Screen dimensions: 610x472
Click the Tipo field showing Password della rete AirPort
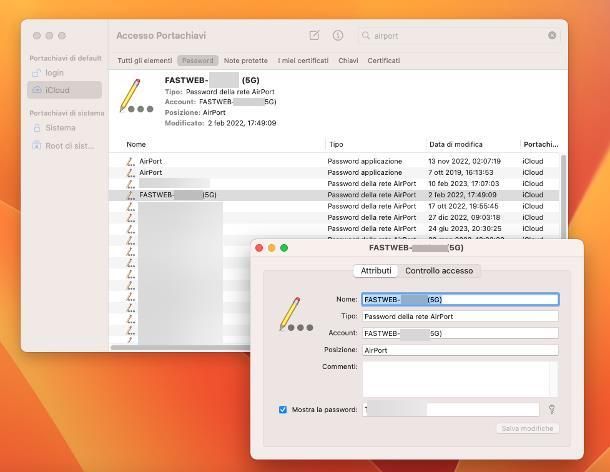[x=460, y=316]
